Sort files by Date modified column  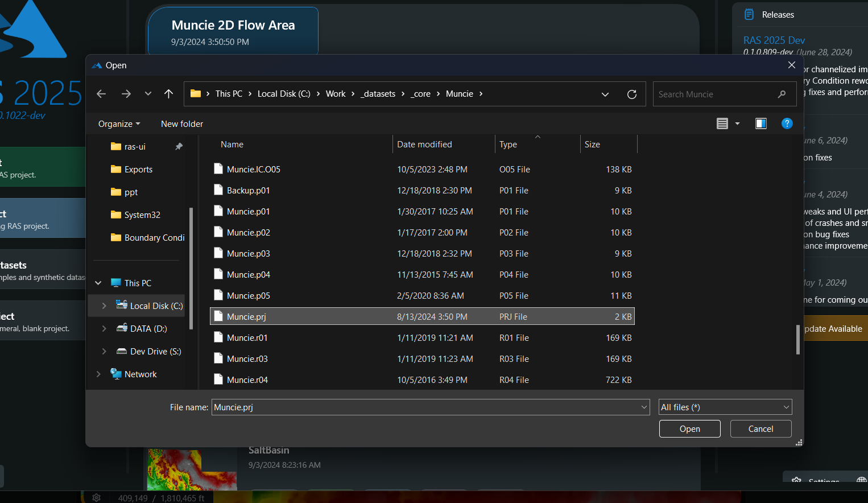[424, 145]
